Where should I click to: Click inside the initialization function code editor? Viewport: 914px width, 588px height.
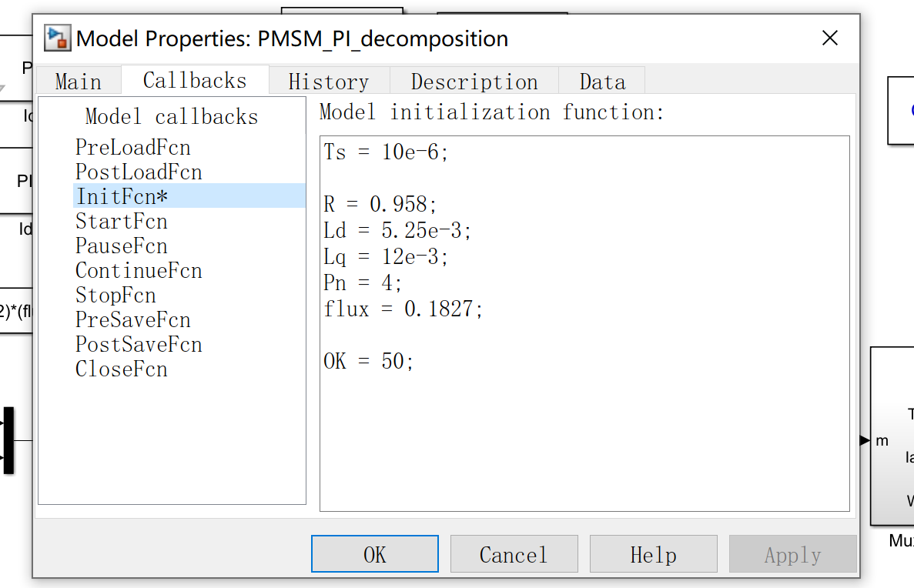pos(584,323)
